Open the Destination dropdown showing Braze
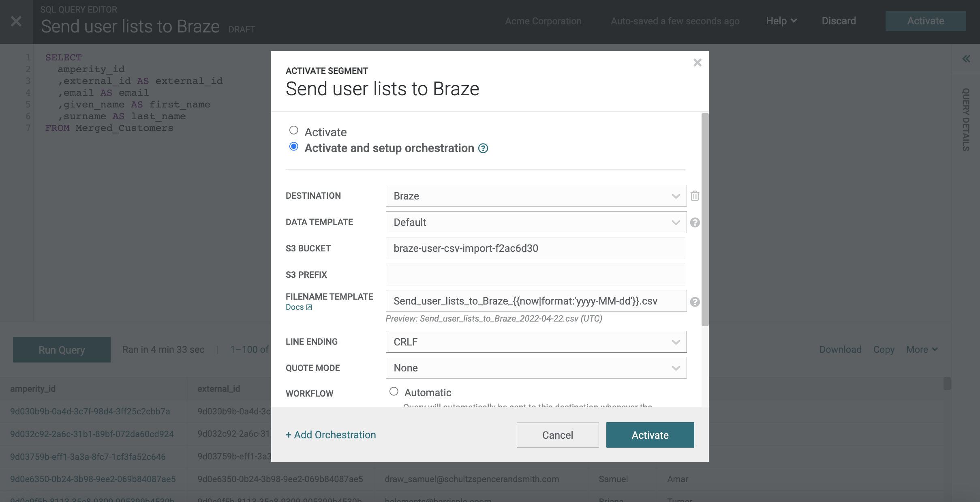The width and height of the screenshot is (980, 502). (536, 196)
